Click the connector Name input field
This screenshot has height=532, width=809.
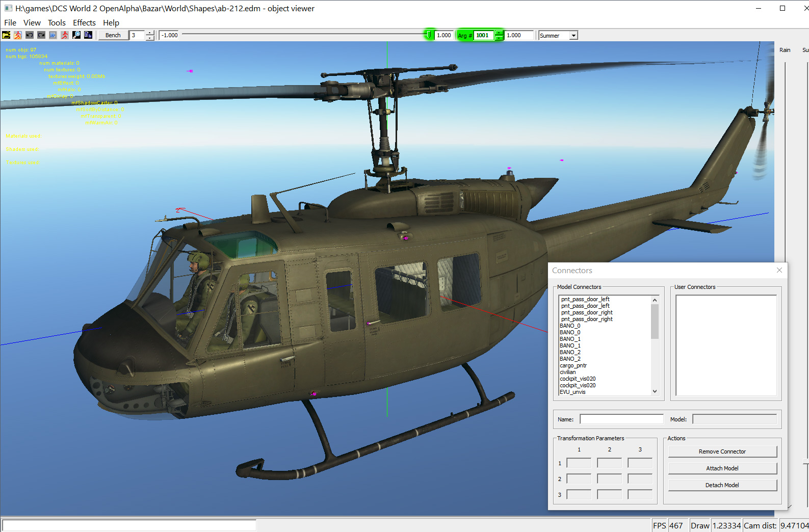pyautogui.click(x=621, y=419)
